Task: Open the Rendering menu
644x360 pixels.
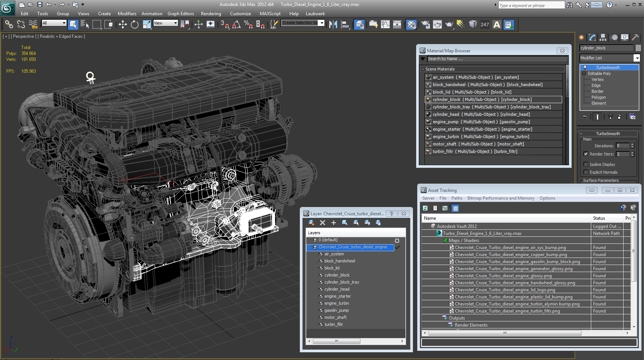Action: [x=211, y=14]
